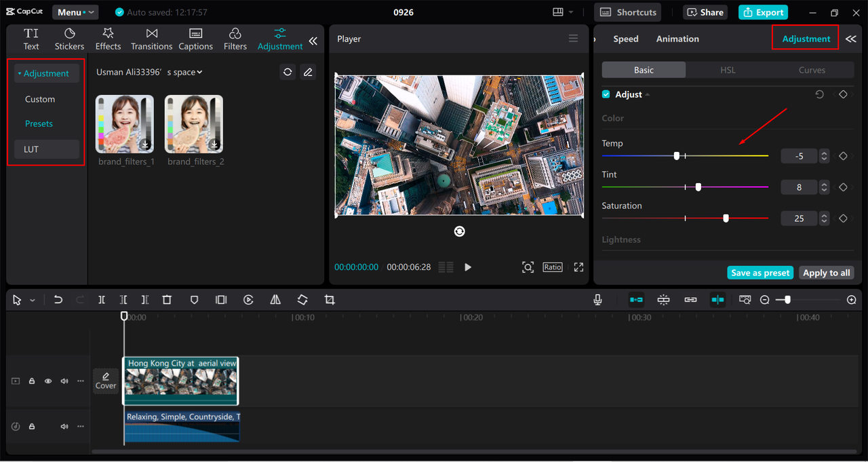
Task: Open the Player hamburger menu
Action: 574,39
